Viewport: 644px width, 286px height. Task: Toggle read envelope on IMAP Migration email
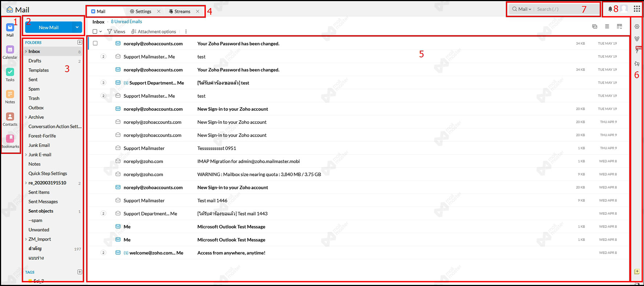click(x=118, y=161)
